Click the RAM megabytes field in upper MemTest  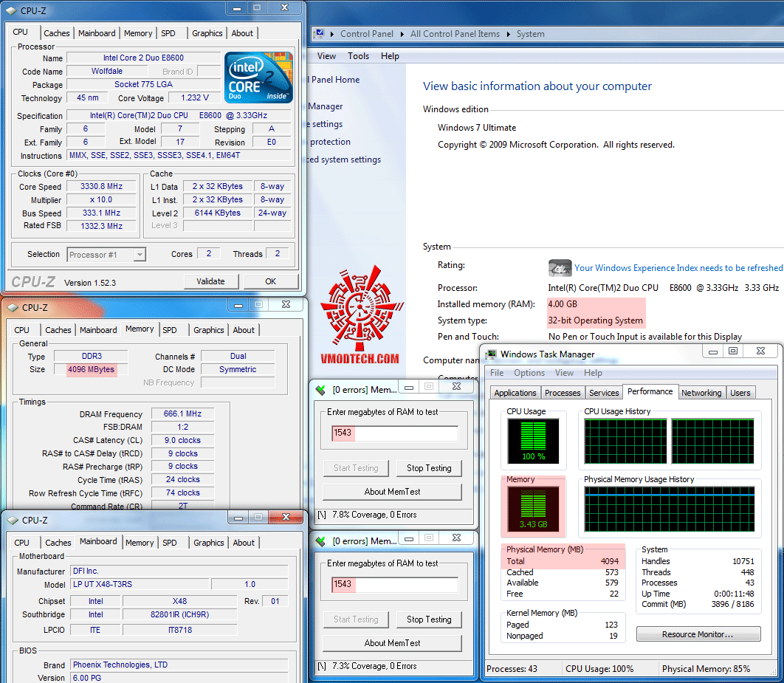[394, 433]
